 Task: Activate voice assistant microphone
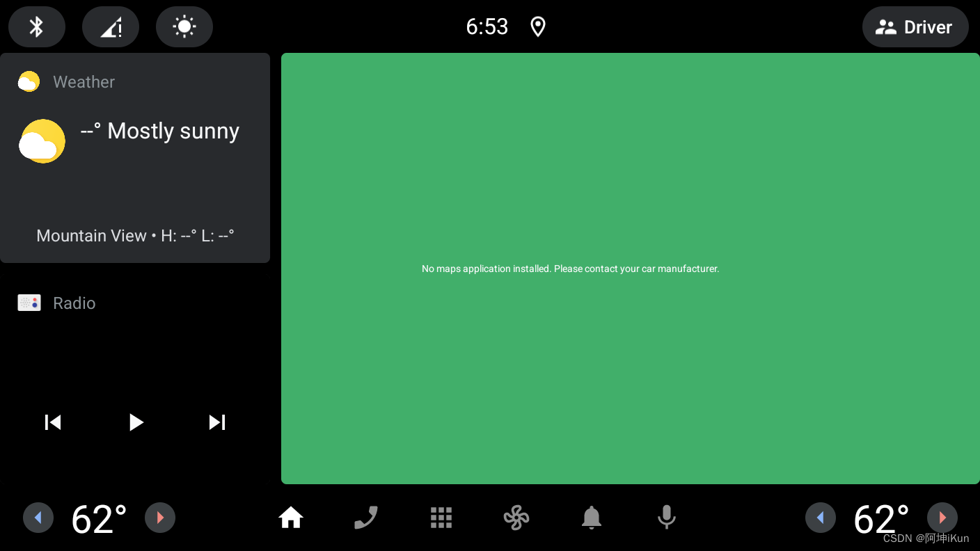point(667,518)
